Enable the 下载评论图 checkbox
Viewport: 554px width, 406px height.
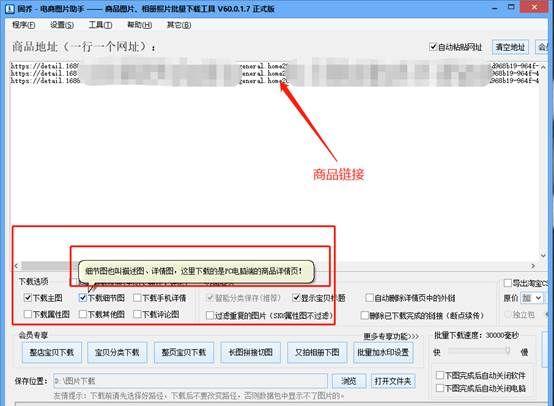click(137, 314)
